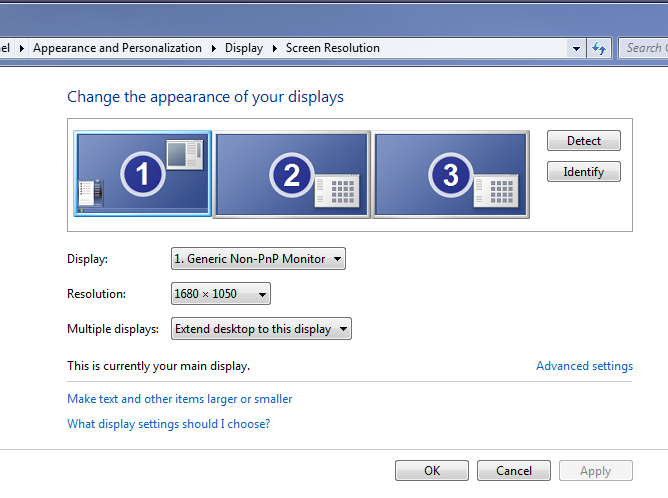Select monitor 1 thumbnail
This screenshot has height=498, width=668.
143,174
